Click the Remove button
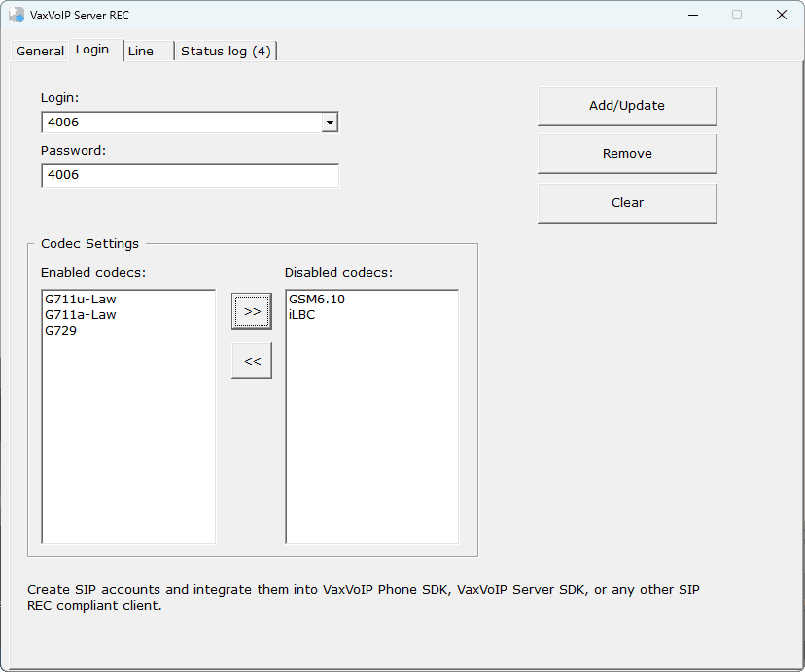The height and width of the screenshot is (672, 805). click(627, 154)
